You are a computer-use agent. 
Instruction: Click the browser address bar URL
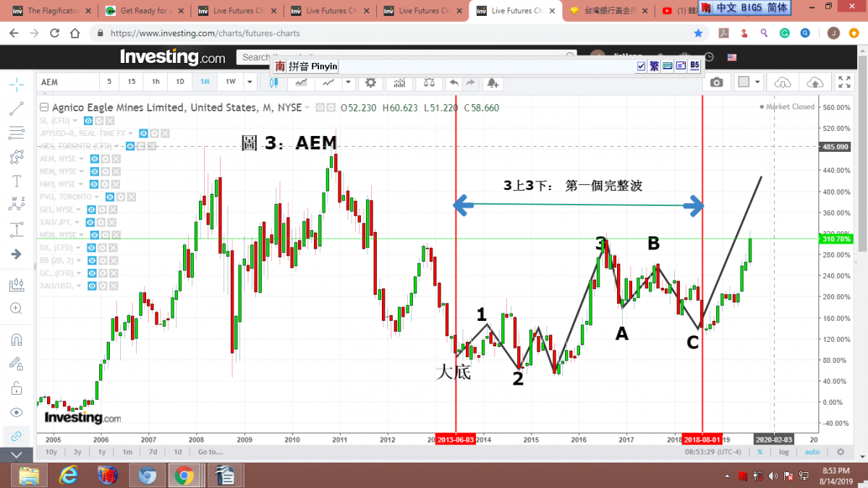[205, 33]
